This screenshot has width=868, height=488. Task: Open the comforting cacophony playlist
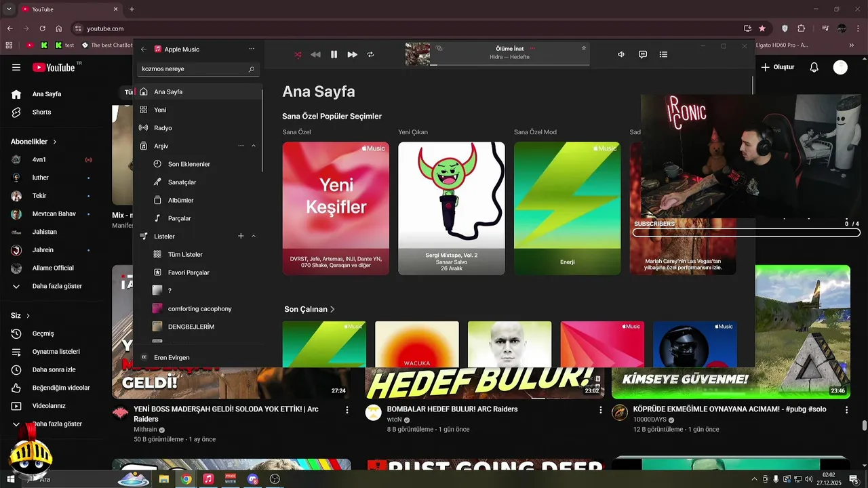tap(198, 308)
